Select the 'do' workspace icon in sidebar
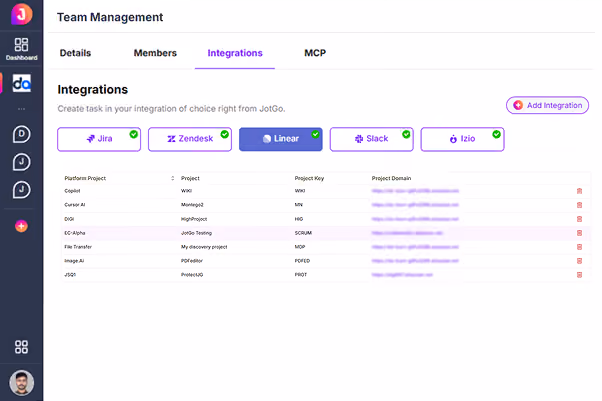Image resolution: width=602 pixels, height=401 pixels. pyautogui.click(x=22, y=83)
